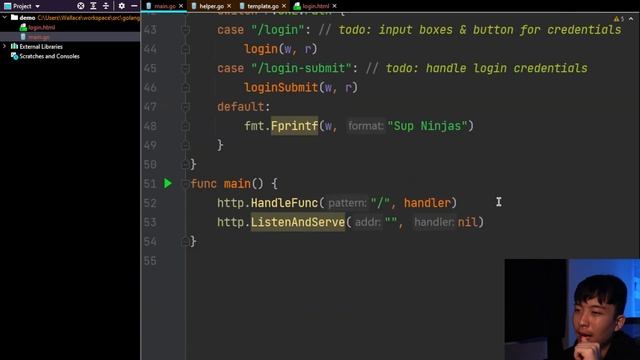Toggle fold marker on line 47
Image resolution: width=640 pixels, height=360 pixels.
coord(185,107)
